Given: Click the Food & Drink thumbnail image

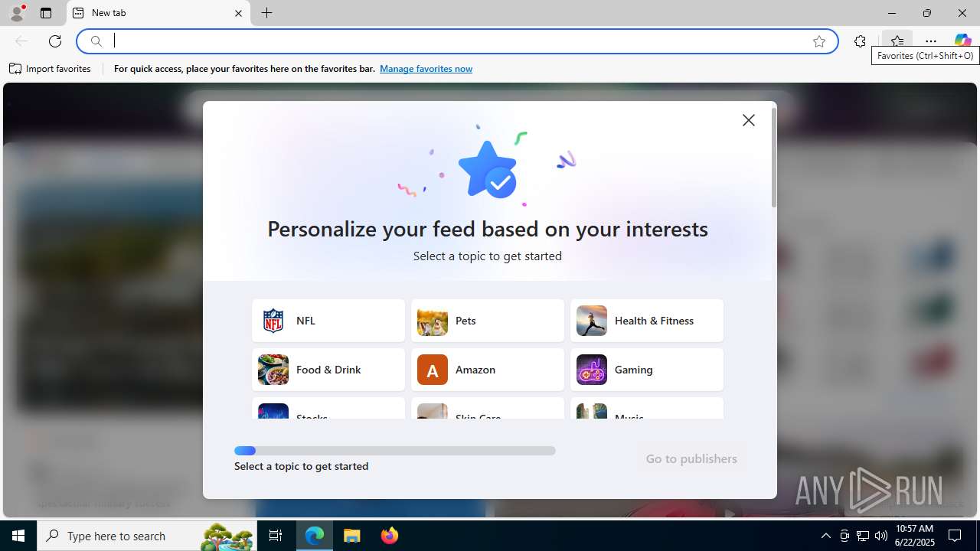Looking at the screenshot, I should pos(273,370).
